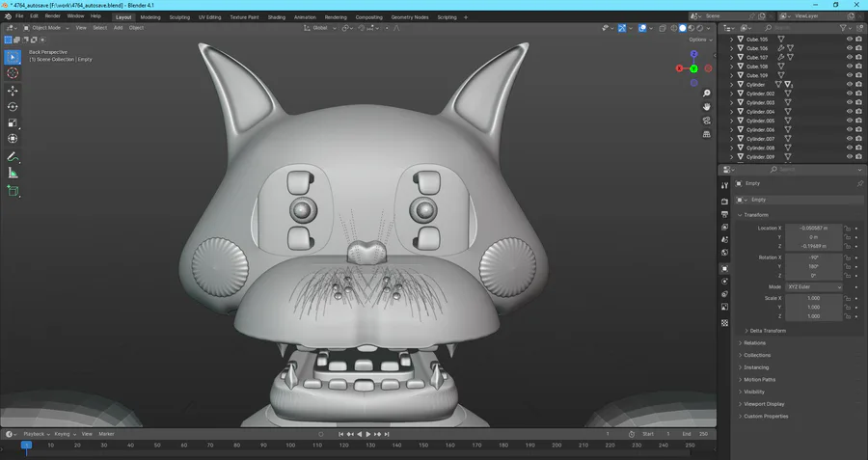The image size is (868, 460).
Task: Open the viewport Add menu
Action: pyautogui.click(x=118, y=28)
